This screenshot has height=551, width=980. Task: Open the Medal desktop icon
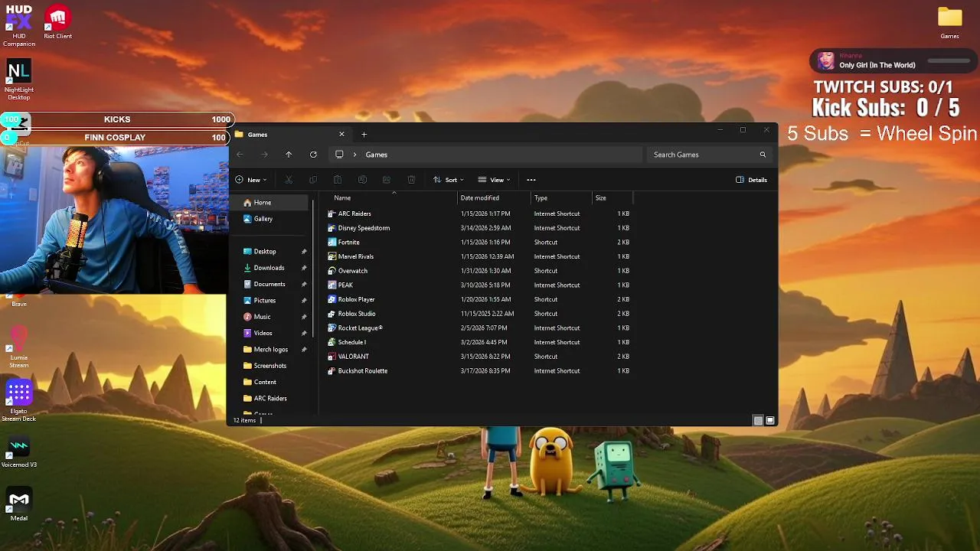[x=19, y=504]
